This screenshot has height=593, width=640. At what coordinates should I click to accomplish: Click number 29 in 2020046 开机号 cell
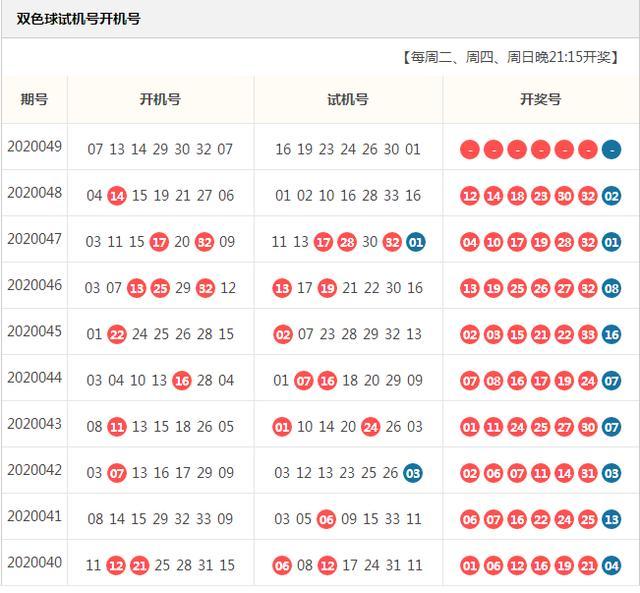(x=183, y=288)
